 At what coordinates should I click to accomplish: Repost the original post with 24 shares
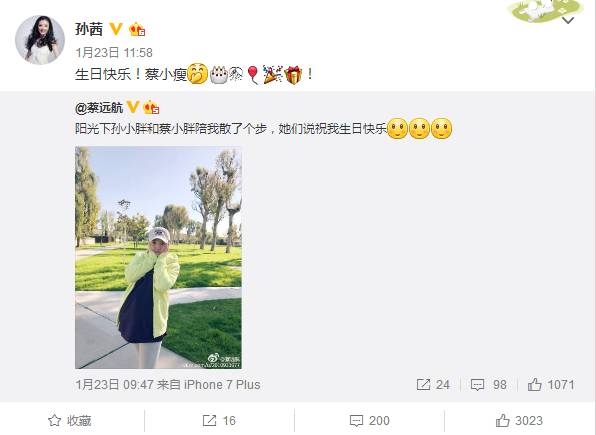(x=433, y=385)
